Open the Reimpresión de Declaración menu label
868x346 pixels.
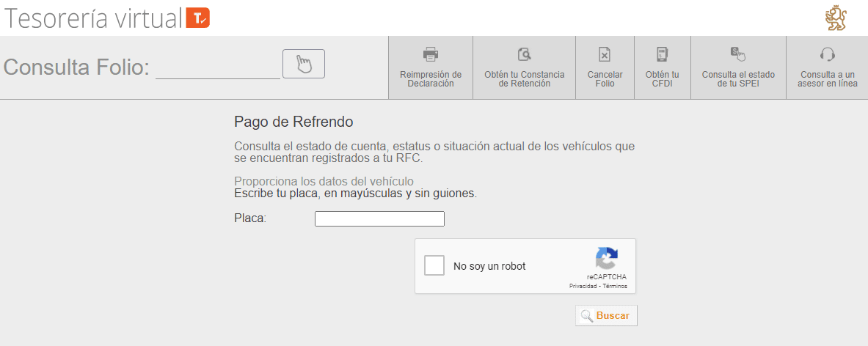point(431,79)
